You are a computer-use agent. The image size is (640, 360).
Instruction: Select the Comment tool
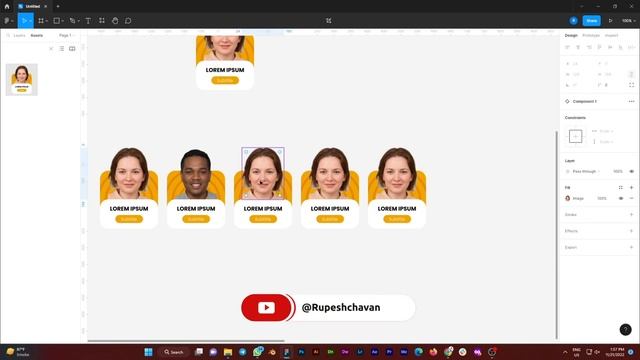128,20
